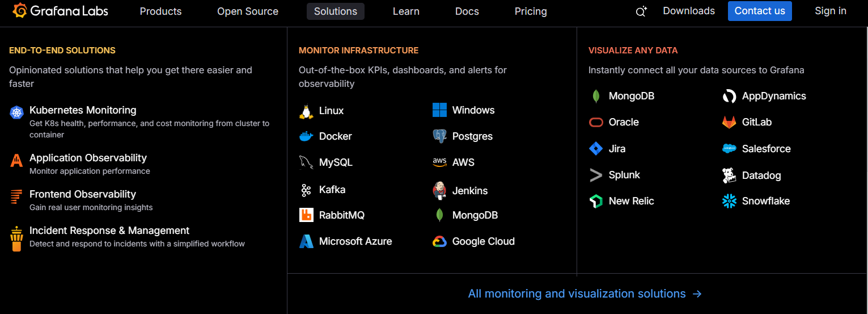Click the Jenkins butler icon
This screenshot has height=314, width=868.
pos(439,190)
